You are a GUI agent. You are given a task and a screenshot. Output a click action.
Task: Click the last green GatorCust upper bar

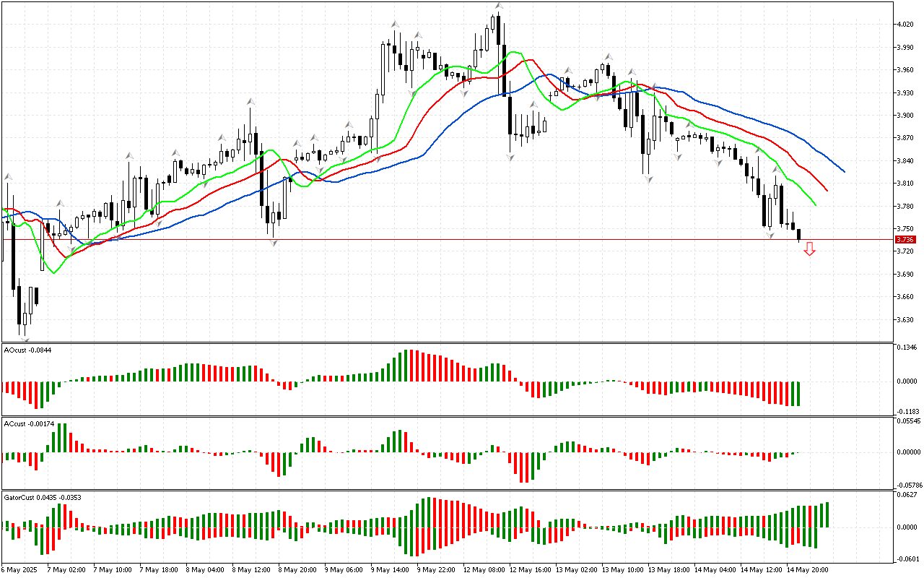pyautogui.click(x=827, y=514)
